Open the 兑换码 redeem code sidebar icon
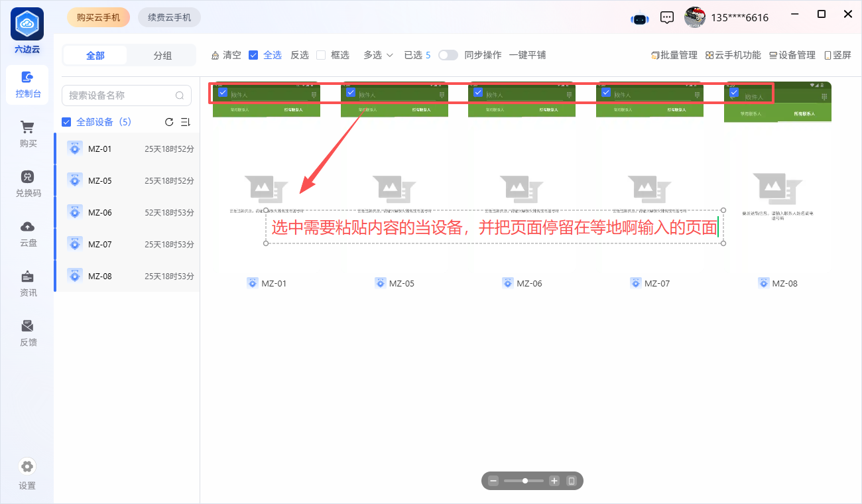This screenshot has height=504, width=862. 27,177
